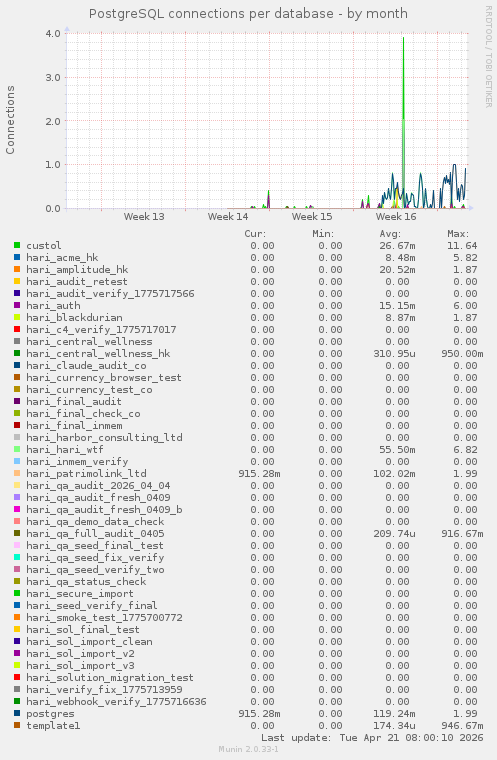497x760 pixels.
Task: Click the 'Munin 2.0.33-1' footer text
Action: coord(248,749)
